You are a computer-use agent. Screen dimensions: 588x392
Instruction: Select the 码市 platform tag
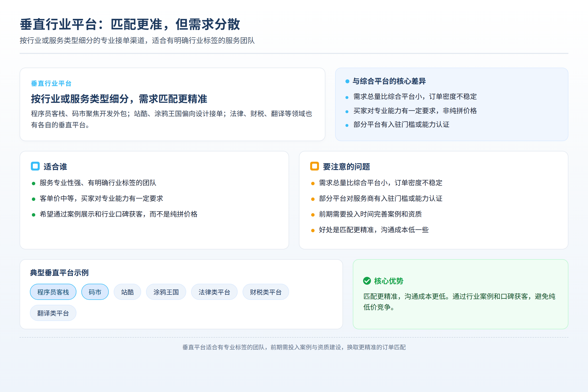[95, 292]
